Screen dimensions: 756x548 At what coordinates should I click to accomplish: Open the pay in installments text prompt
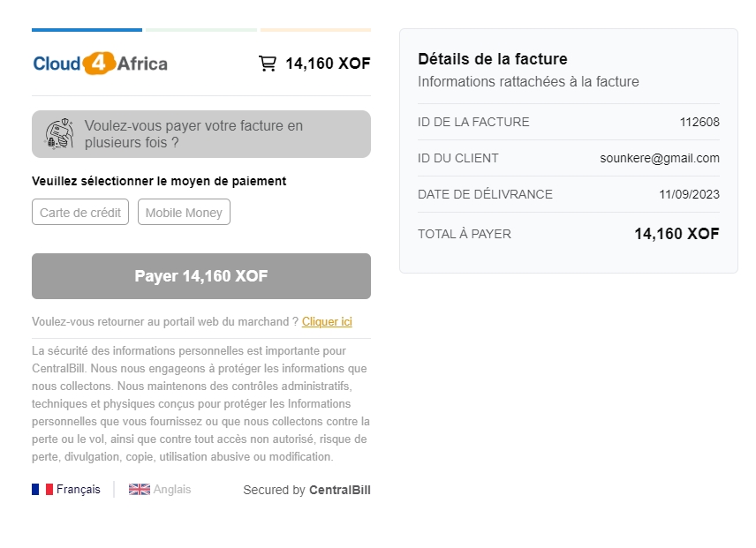(x=193, y=134)
